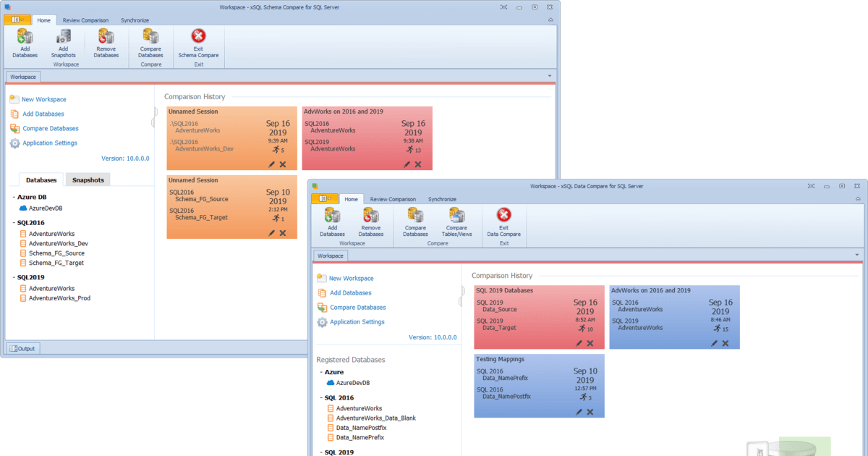Screen dimensions: 868x456
Task: Edit the SQL 2019 Databases session card
Action: [579, 343]
